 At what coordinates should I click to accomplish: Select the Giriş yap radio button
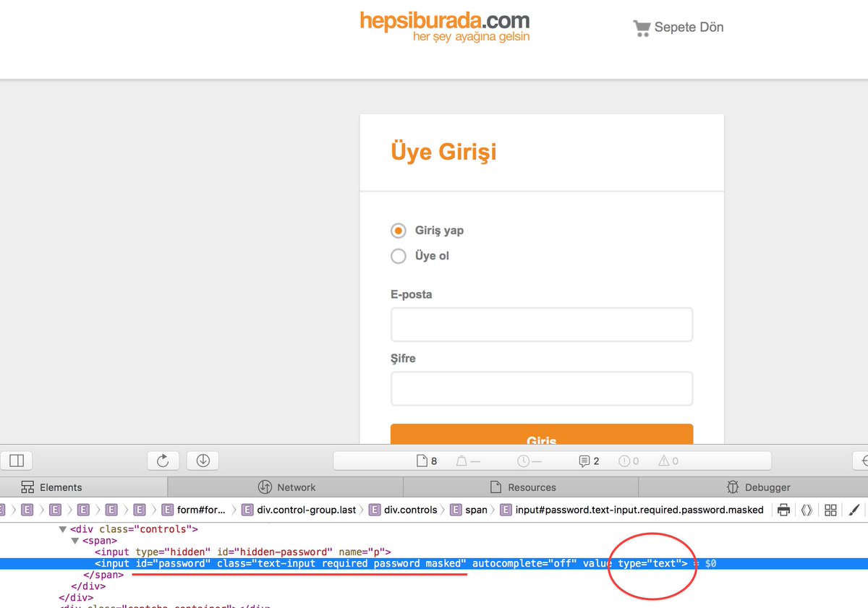pyautogui.click(x=398, y=231)
